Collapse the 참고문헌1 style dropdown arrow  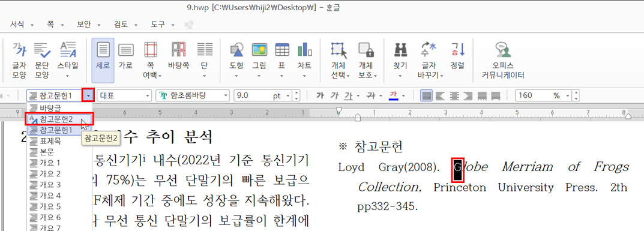click(88, 95)
